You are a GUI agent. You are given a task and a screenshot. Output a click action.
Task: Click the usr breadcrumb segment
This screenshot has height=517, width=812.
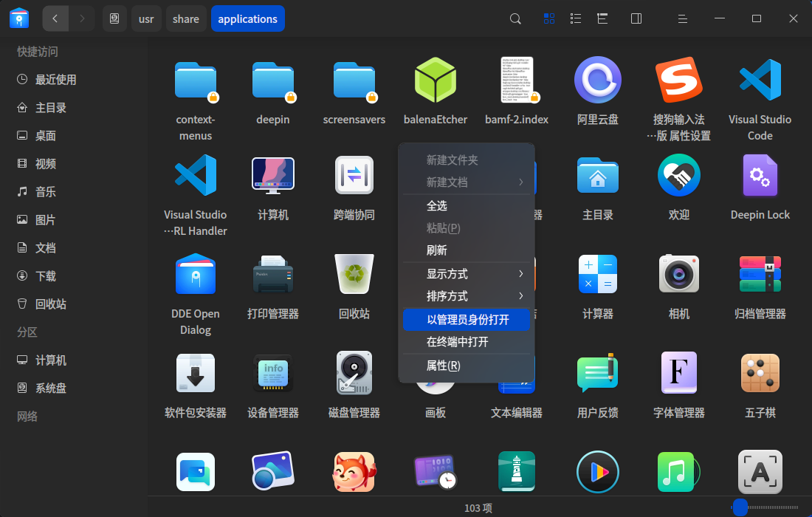click(x=146, y=18)
